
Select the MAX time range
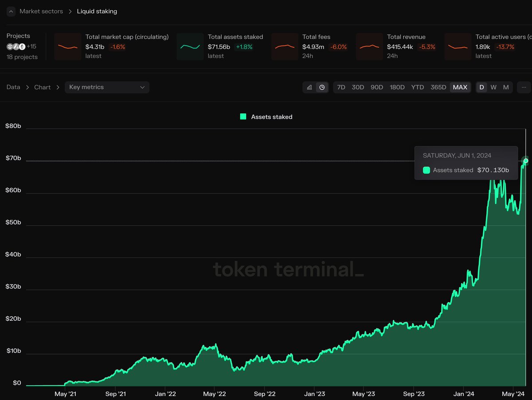tap(460, 87)
